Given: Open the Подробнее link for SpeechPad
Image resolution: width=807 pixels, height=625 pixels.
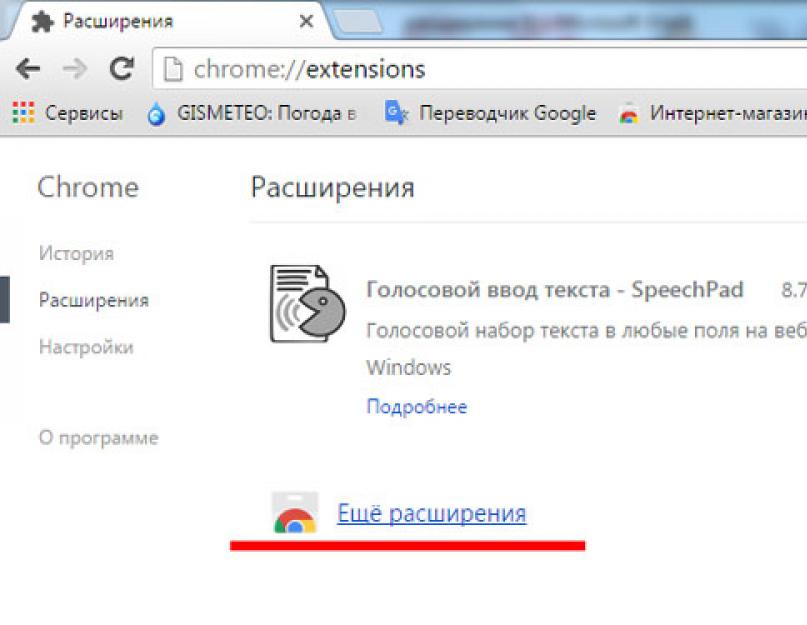Looking at the screenshot, I should pyautogui.click(x=417, y=407).
